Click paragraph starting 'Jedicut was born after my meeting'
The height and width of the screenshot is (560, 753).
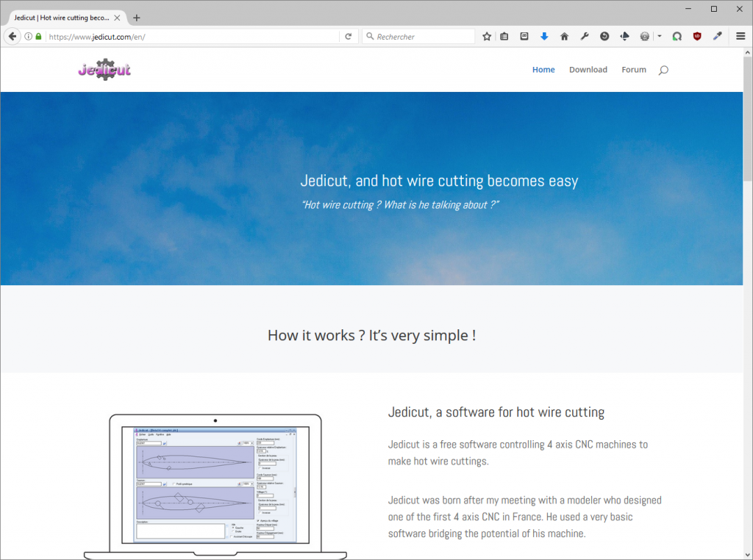tap(525, 517)
